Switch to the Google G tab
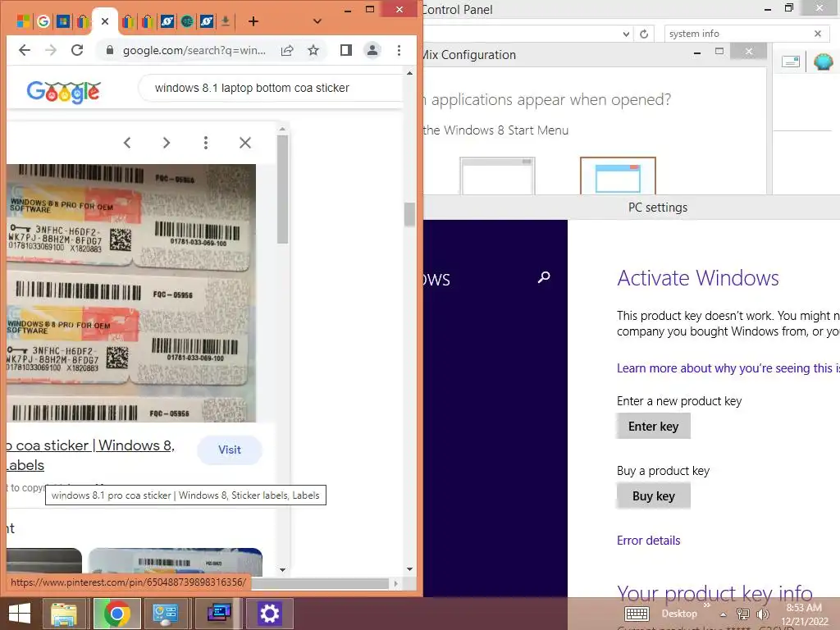This screenshot has width=840, height=630. tap(43, 21)
